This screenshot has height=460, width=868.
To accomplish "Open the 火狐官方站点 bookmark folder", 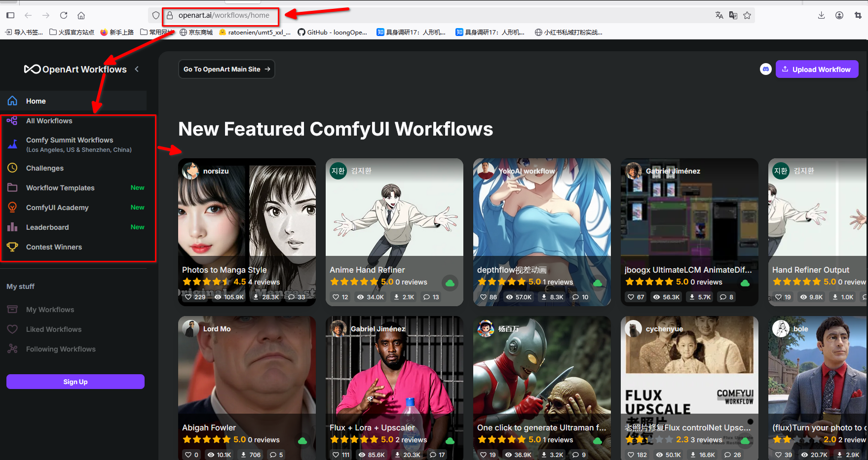I will (x=72, y=33).
